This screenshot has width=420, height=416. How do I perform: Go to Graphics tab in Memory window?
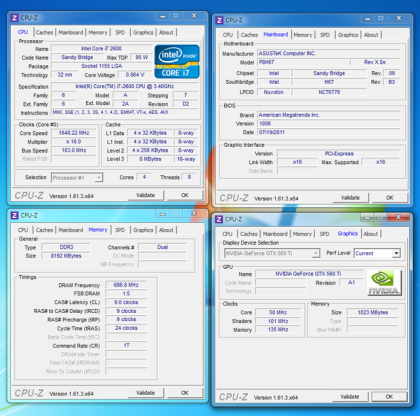143,230
